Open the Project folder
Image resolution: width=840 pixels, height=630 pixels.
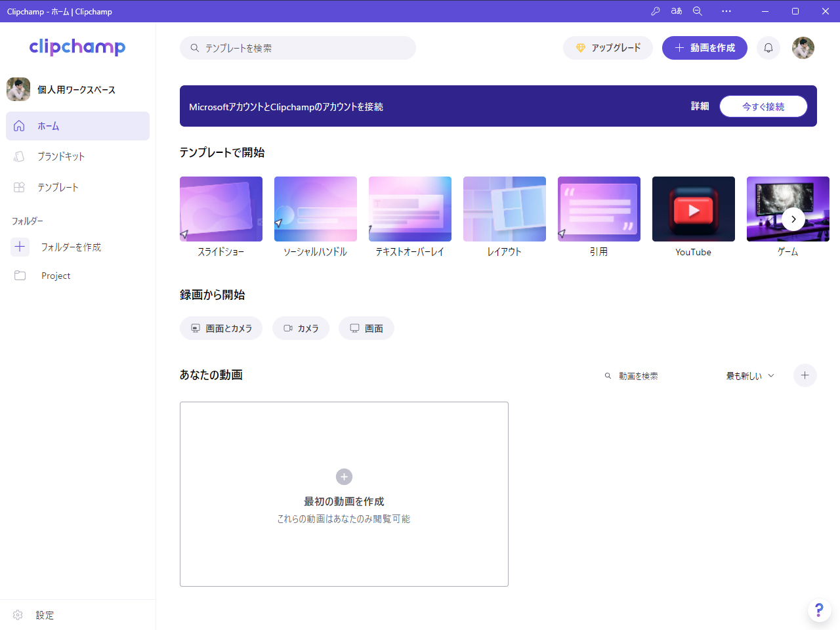pos(56,276)
